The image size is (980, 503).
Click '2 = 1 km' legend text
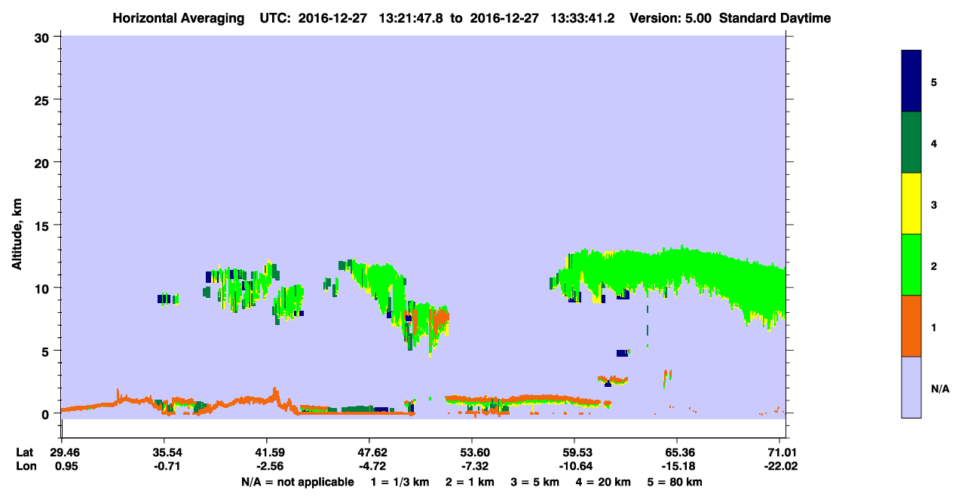click(x=470, y=482)
